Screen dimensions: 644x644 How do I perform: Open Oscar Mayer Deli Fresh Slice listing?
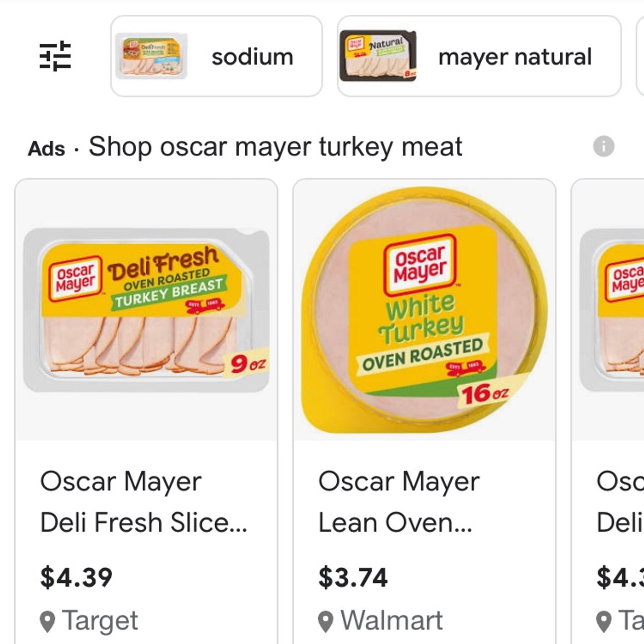click(144, 502)
